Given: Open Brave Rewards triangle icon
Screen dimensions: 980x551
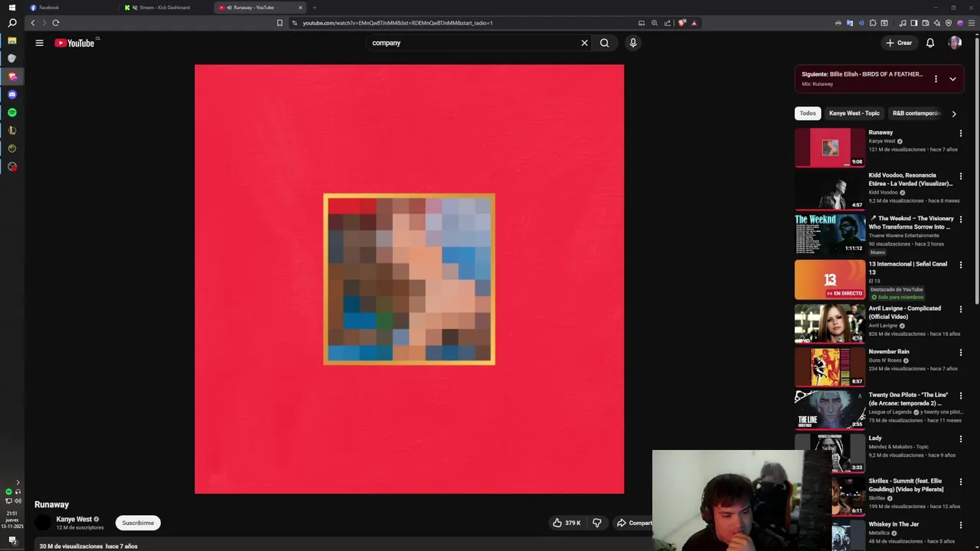Looking at the screenshot, I should [x=694, y=23].
